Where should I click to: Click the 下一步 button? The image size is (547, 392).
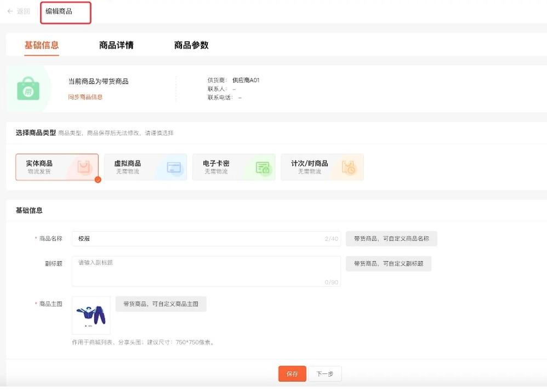click(x=325, y=374)
